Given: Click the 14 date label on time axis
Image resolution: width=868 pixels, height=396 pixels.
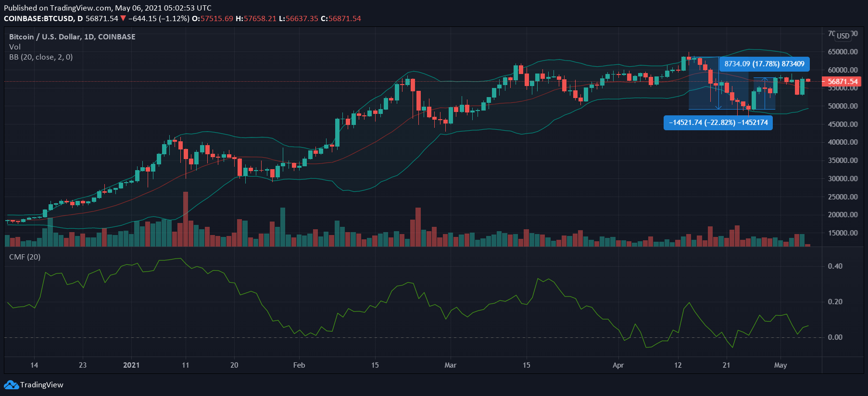Looking at the screenshot, I should (x=34, y=365).
